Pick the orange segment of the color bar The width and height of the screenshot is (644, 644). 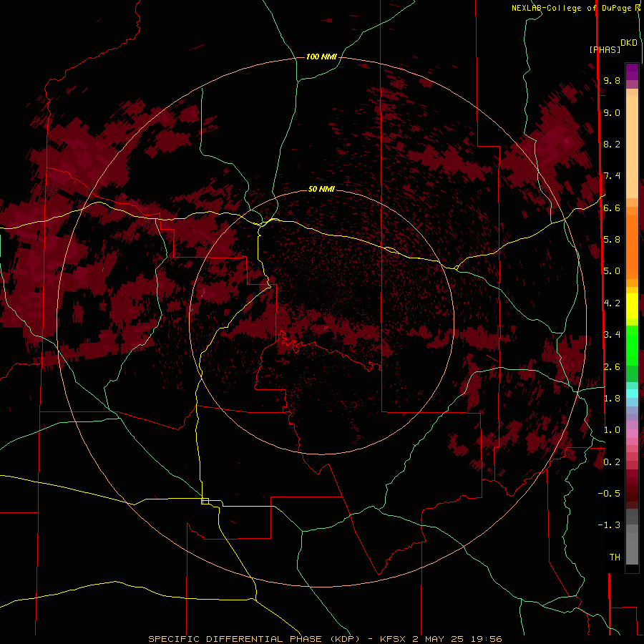(632, 248)
